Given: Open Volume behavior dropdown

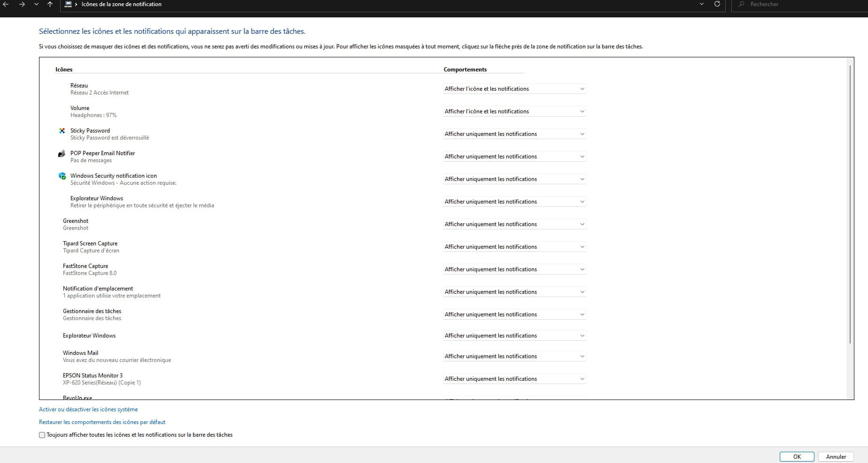Looking at the screenshot, I should (514, 111).
